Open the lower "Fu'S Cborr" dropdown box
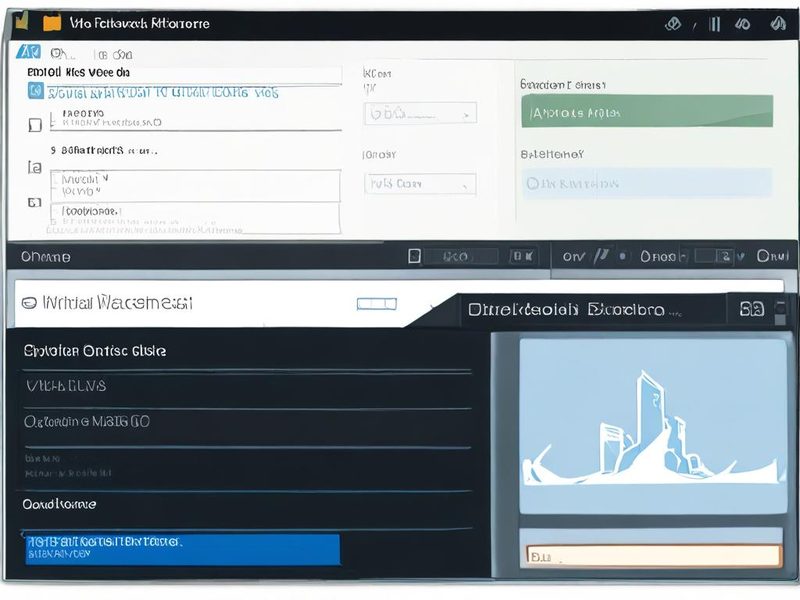 (420, 184)
